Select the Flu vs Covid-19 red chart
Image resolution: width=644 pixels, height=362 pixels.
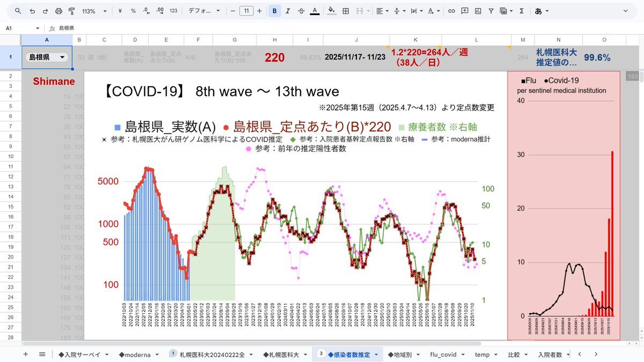coord(563,205)
